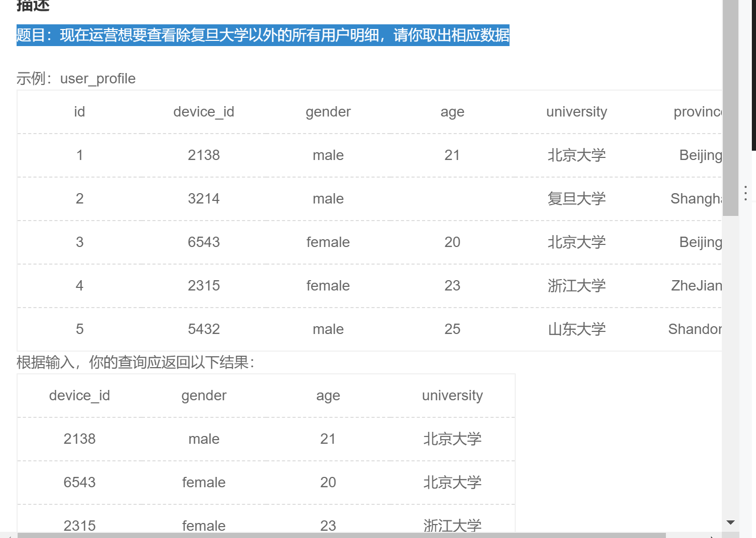Click 'gender' header in user_profile table
Screen dimensions: 756x538
pos(328,112)
